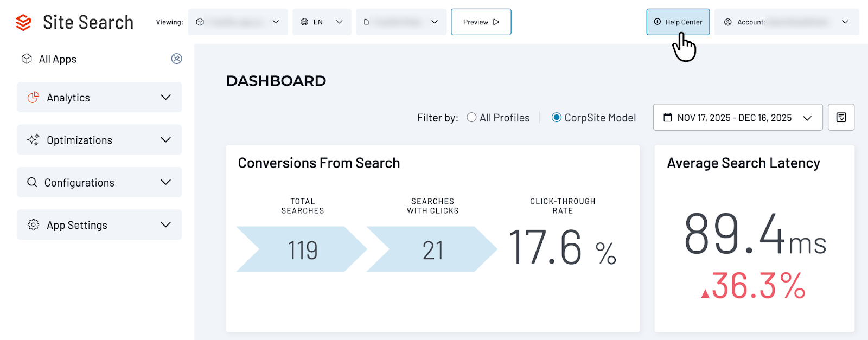Select the CorpSite Model radio button
The height and width of the screenshot is (340, 868).
click(556, 117)
